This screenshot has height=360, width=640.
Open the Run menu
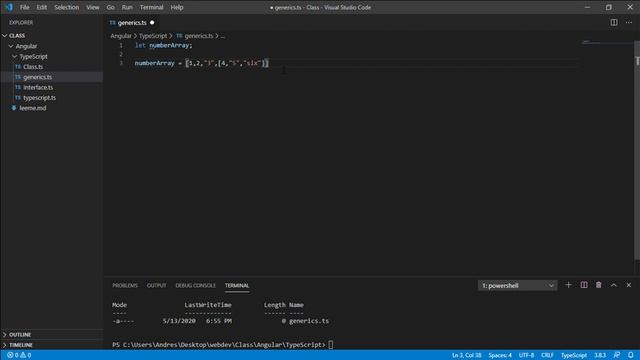click(x=127, y=7)
